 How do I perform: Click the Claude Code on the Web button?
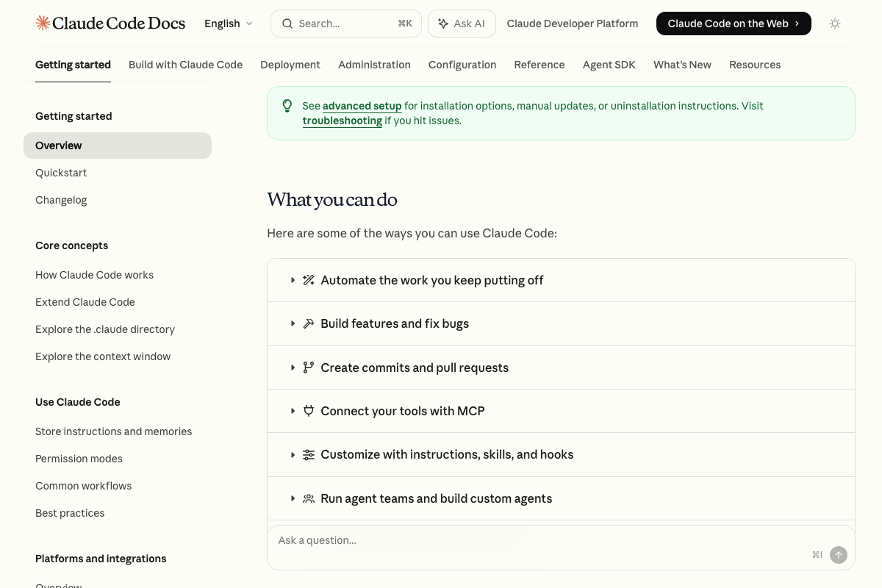[733, 24]
